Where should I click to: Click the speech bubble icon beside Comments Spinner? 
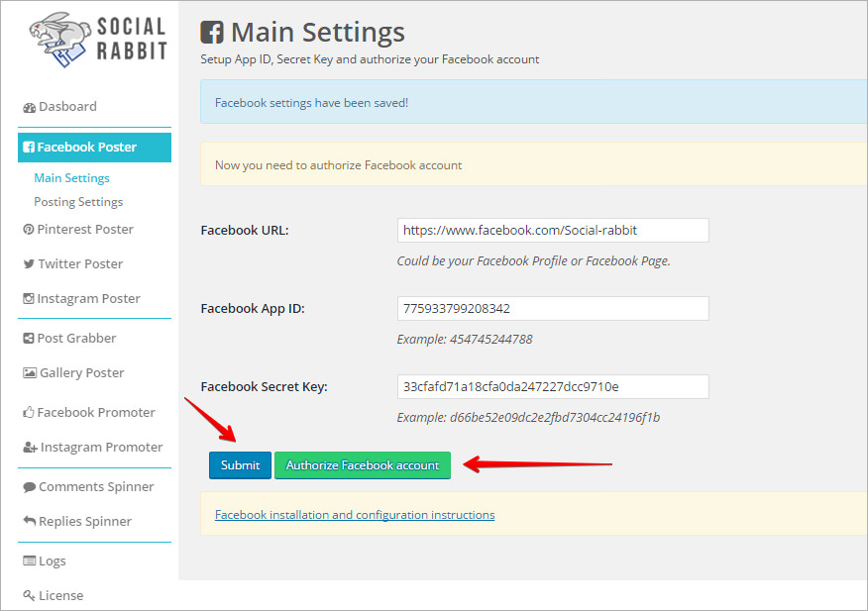click(x=30, y=487)
